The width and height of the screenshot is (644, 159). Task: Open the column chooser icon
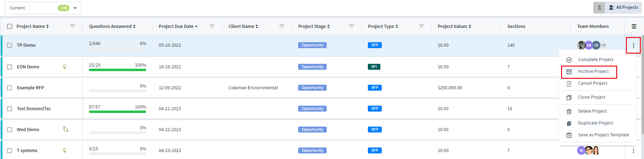tap(634, 26)
